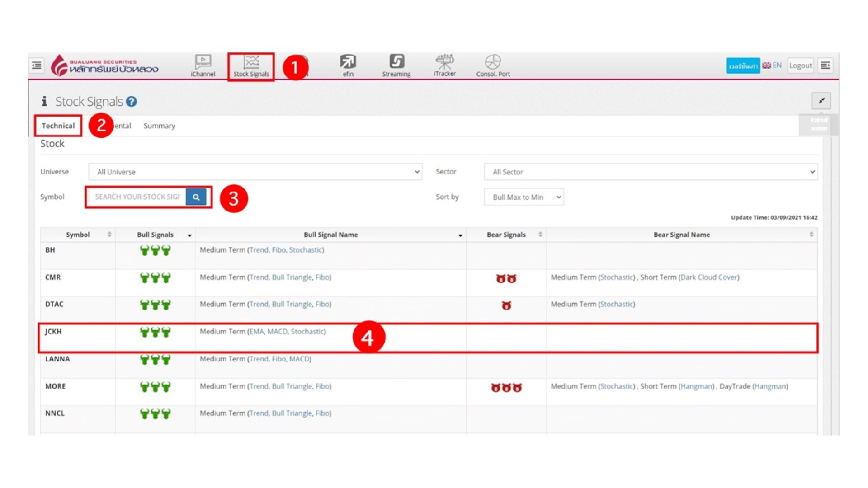The image size is (868, 488).
Task: Select the JCKH symbol
Action: click(x=53, y=332)
